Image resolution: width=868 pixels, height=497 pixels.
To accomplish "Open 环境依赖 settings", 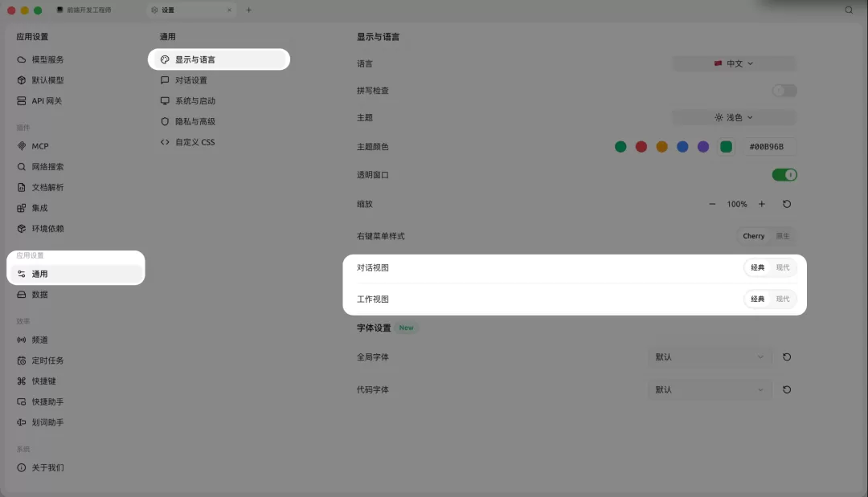I will [76, 228].
